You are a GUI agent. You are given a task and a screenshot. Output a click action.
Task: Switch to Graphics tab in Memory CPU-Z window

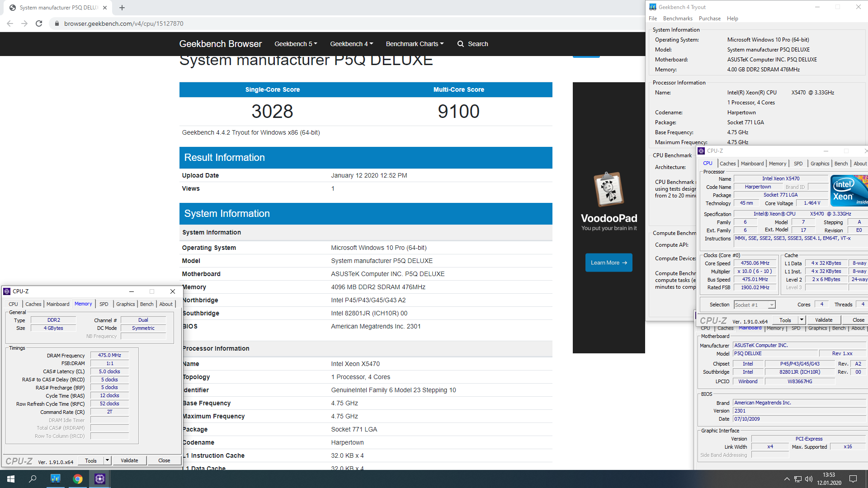[x=126, y=304]
